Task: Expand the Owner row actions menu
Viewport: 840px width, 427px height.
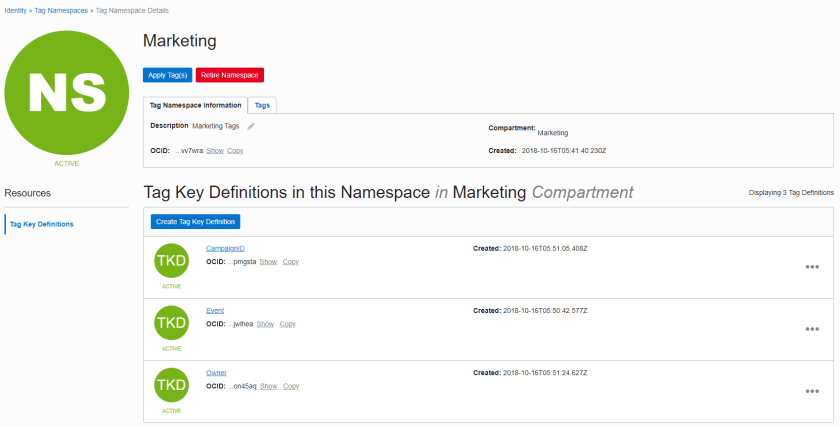Action: 813,391
